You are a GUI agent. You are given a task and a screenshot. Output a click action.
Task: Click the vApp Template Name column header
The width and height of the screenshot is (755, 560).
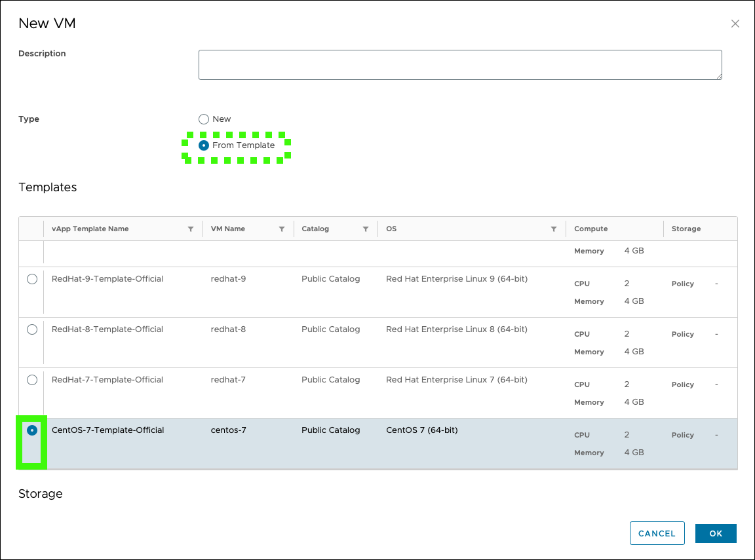(x=90, y=229)
